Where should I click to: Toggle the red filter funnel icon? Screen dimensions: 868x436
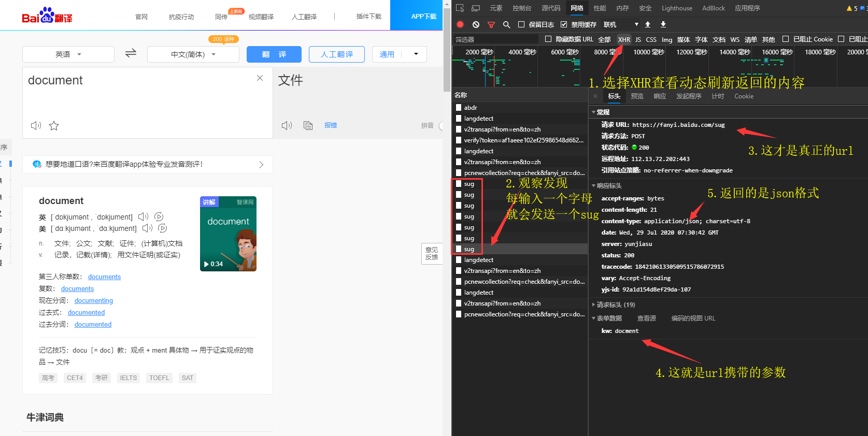point(491,24)
